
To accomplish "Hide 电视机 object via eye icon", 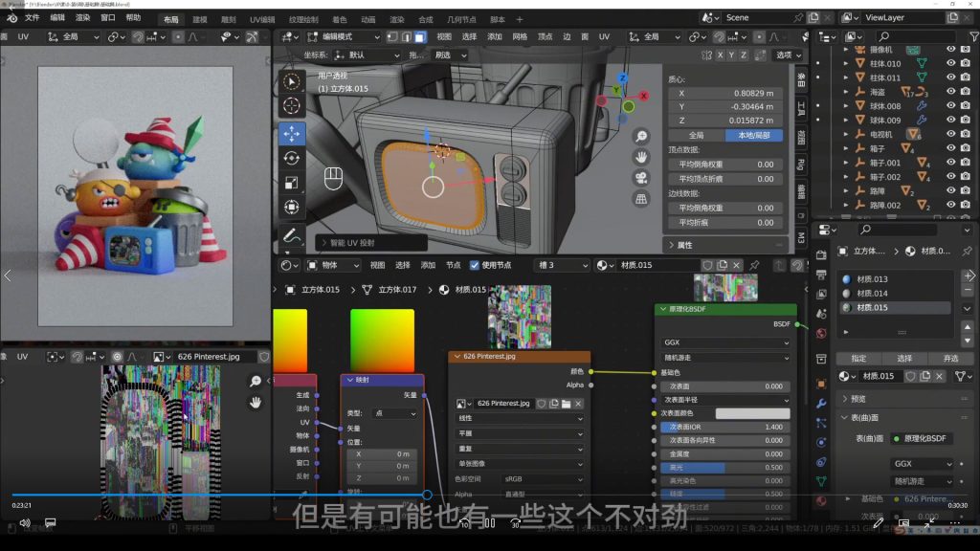I will click(951, 135).
